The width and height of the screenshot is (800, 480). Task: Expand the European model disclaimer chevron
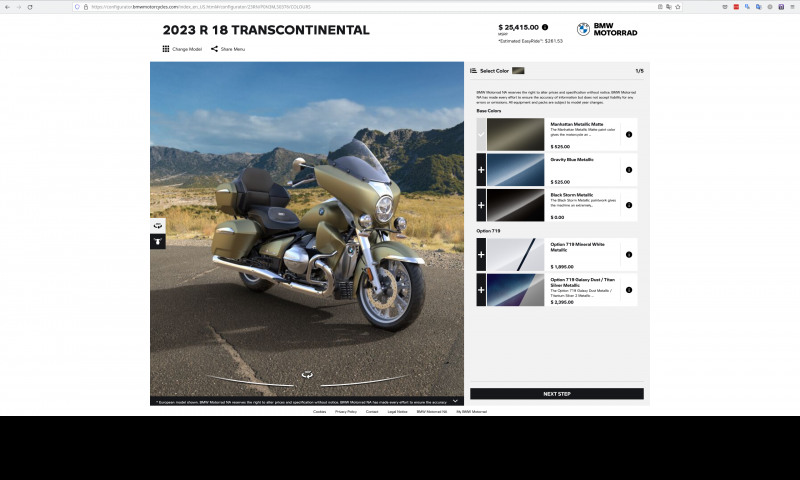coord(455,401)
